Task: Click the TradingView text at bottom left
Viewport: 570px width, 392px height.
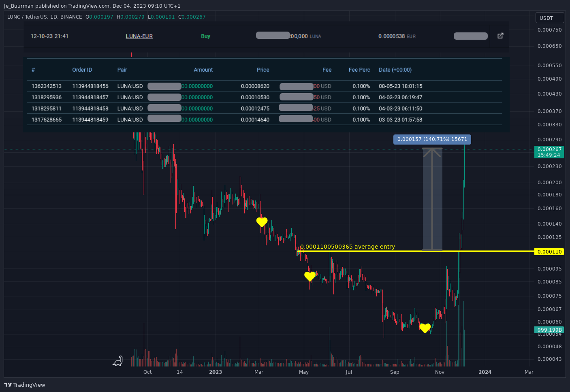Action: coord(29,385)
